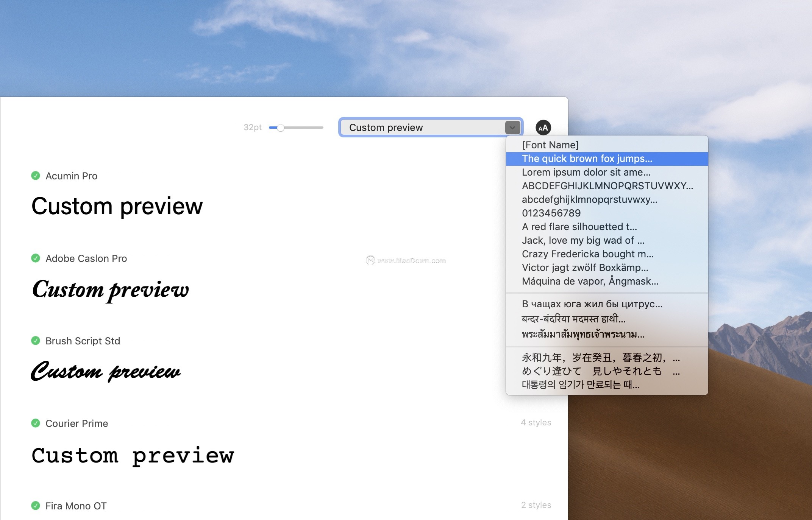
Task: Choose 'A red flare silhouetted t...' option
Action: pyautogui.click(x=607, y=227)
